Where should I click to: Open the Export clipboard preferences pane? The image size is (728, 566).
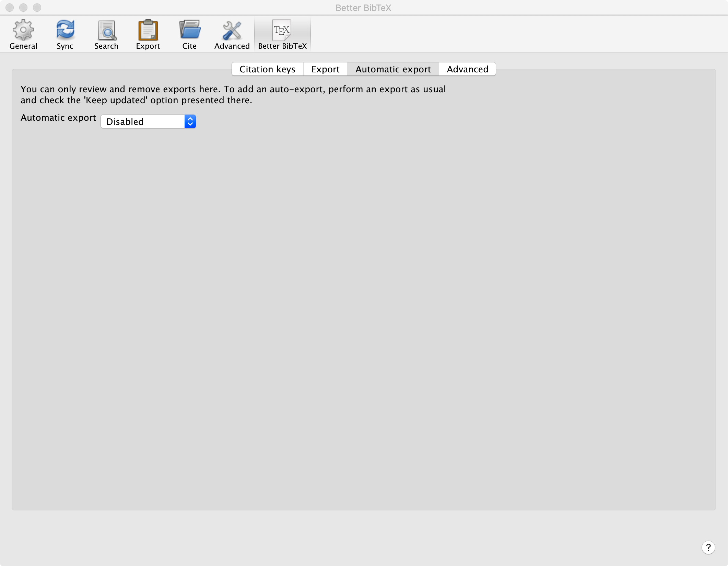point(148,34)
